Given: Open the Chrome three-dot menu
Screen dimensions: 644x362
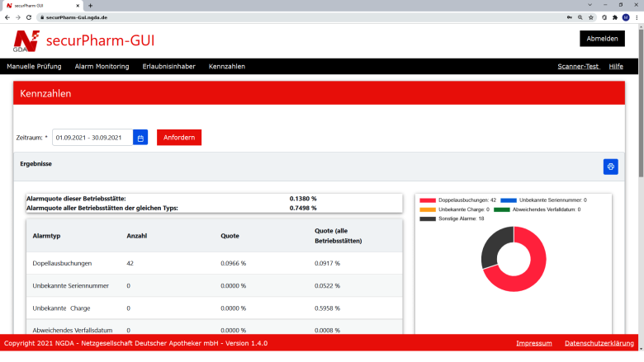Looking at the screenshot, I should (x=637, y=16).
